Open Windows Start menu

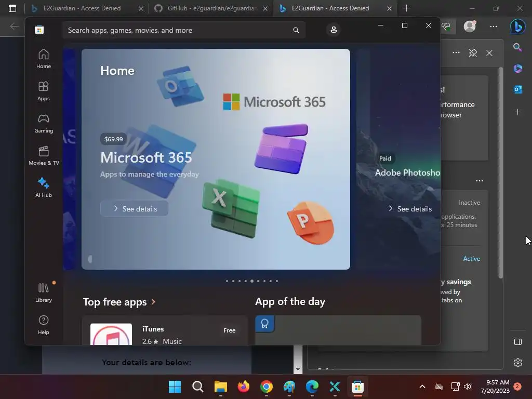[175, 387]
